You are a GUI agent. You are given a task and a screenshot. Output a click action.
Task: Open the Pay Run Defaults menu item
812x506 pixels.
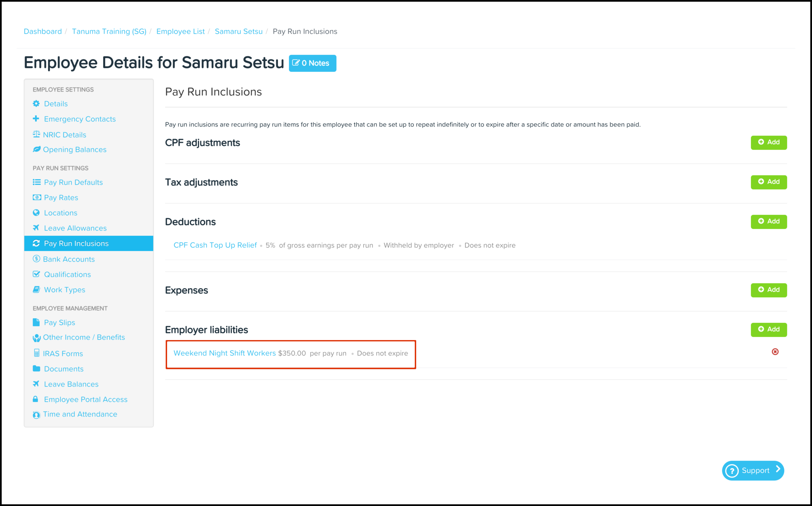tap(73, 182)
